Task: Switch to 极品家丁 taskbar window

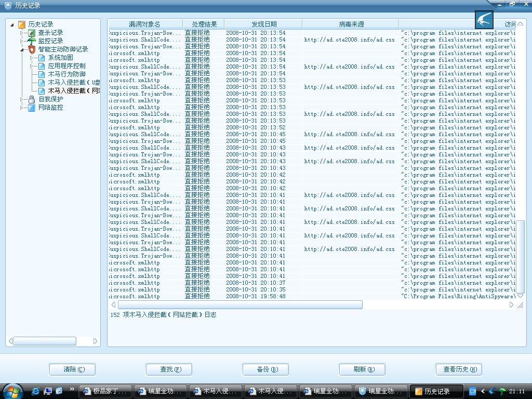Action: 105,391
